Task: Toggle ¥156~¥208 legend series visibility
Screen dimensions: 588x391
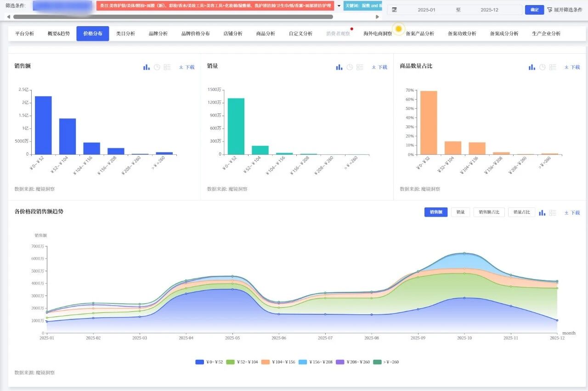Action: (x=303, y=362)
